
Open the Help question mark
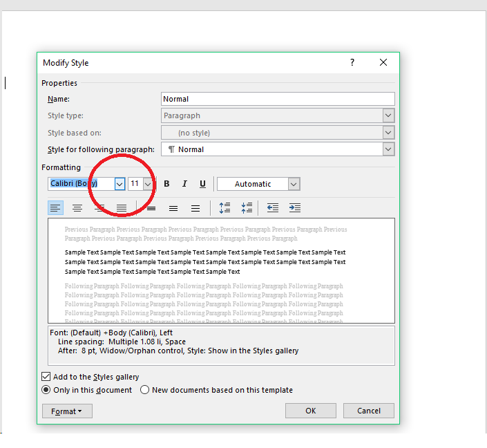click(x=352, y=62)
